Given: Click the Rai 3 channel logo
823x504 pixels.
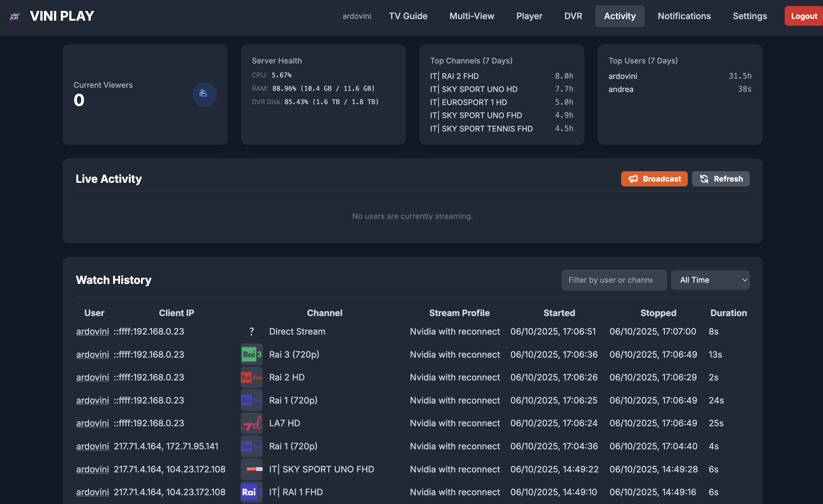Looking at the screenshot, I should tap(251, 354).
